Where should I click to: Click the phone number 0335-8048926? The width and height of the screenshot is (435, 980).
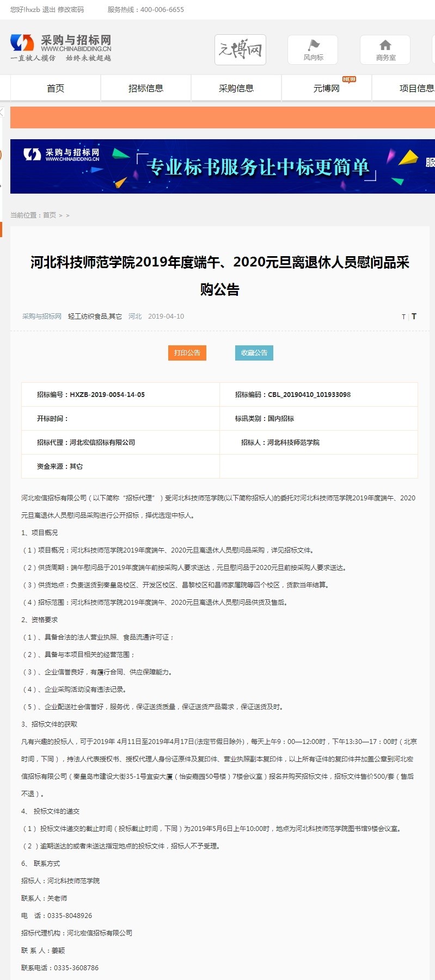(x=70, y=916)
